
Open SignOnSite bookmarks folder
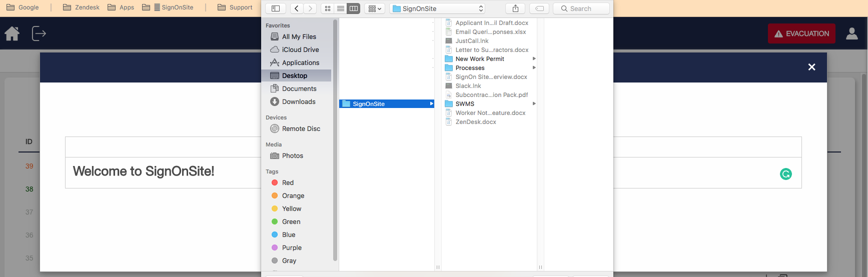point(168,7)
